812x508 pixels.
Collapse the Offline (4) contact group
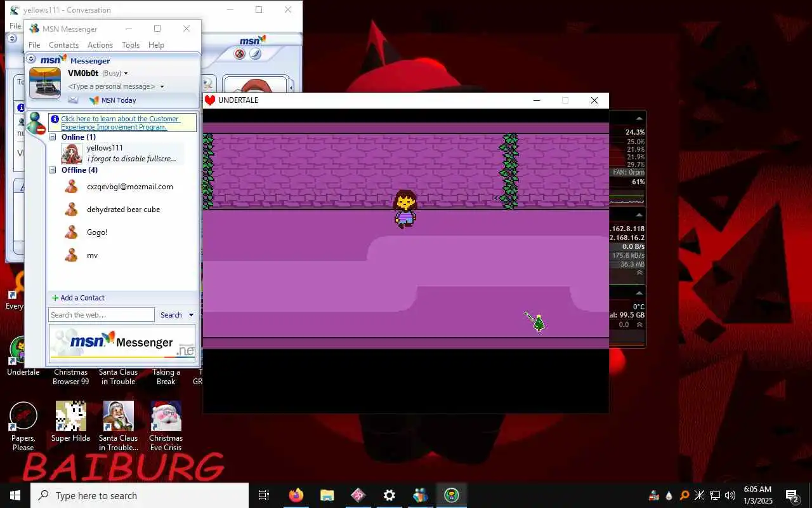coord(53,170)
